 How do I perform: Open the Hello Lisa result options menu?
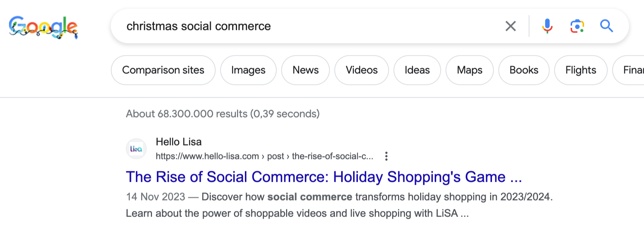coord(386,156)
